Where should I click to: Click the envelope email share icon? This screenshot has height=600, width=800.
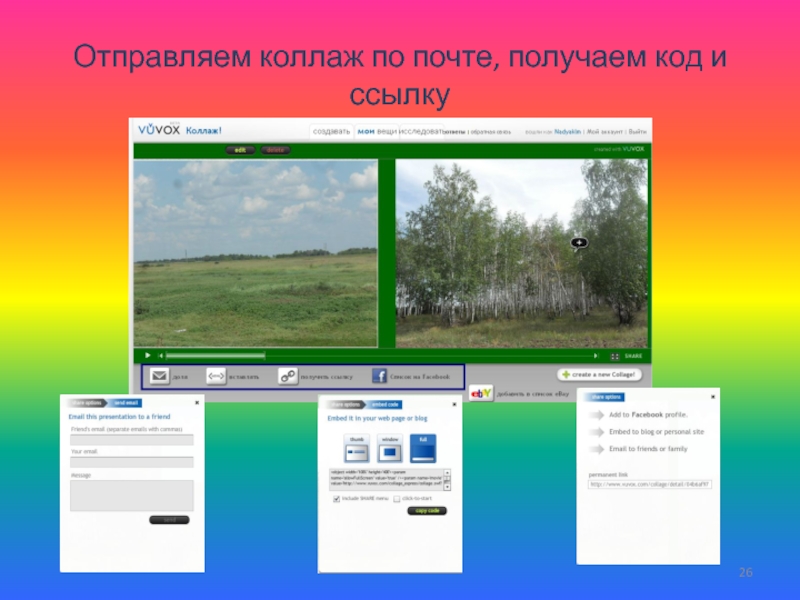(x=159, y=376)
